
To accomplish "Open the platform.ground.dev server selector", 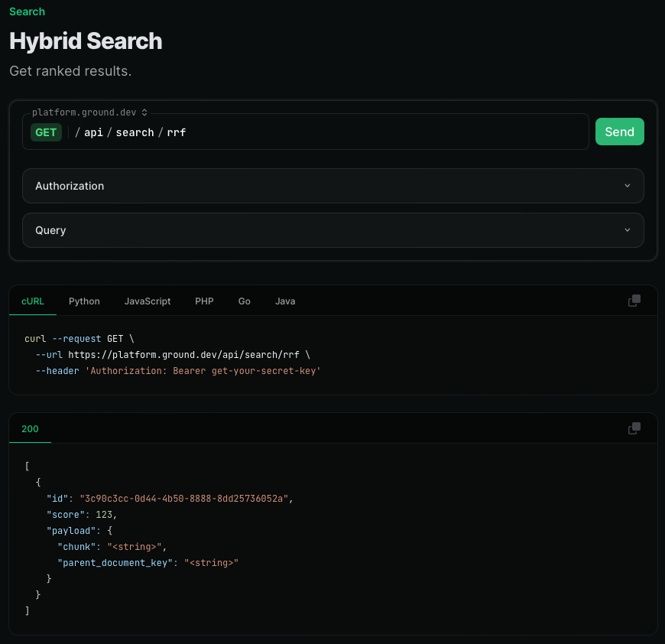I will (x=90, y=112).
